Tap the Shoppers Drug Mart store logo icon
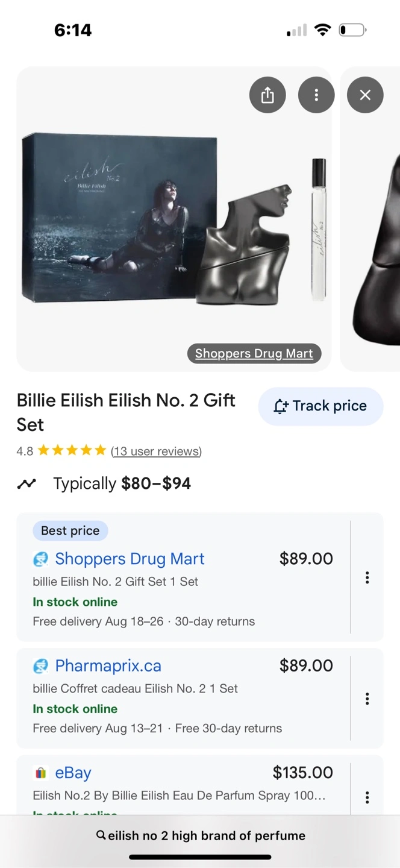The image size is (400, 868). click(x=40, y=559)
